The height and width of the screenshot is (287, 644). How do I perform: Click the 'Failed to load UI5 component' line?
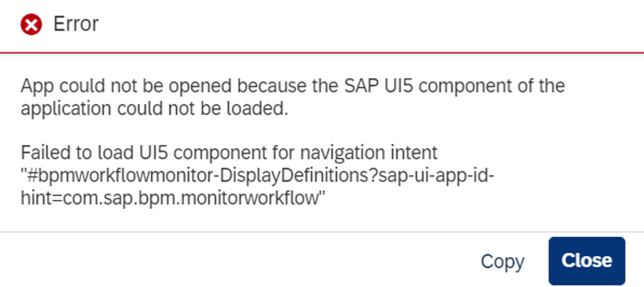tap(229, 153)
